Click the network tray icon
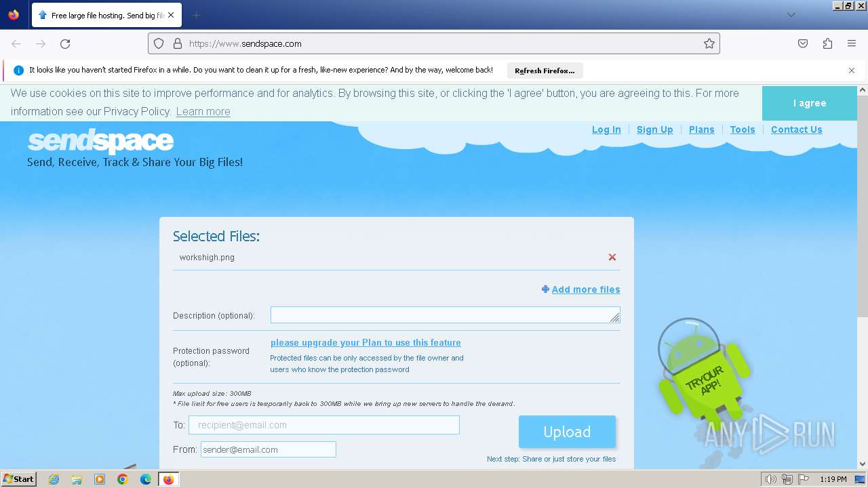 [x=787, y=479]
